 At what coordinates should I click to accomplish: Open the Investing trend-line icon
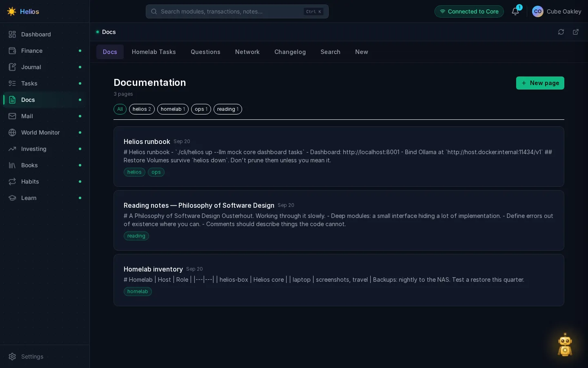click(x=12, y=149)
